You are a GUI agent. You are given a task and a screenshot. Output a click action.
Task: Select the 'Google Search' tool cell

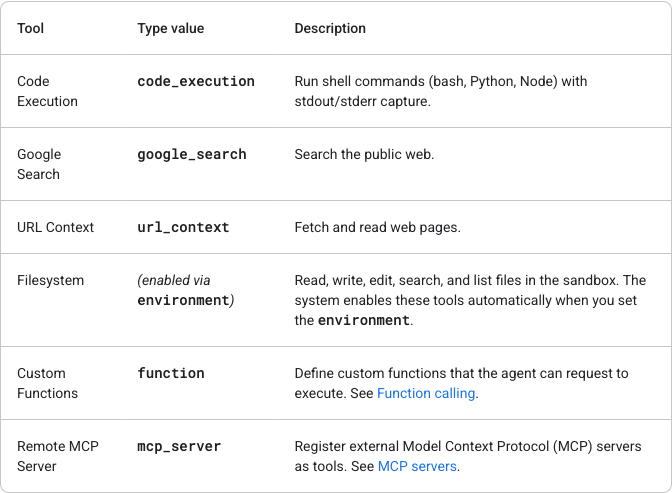(x=39, y=164)
